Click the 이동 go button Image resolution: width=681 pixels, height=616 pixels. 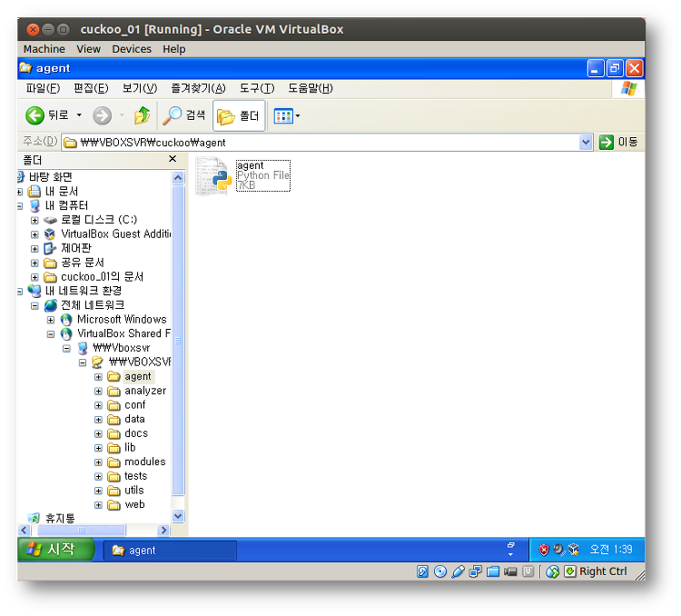tap(618, 142)
